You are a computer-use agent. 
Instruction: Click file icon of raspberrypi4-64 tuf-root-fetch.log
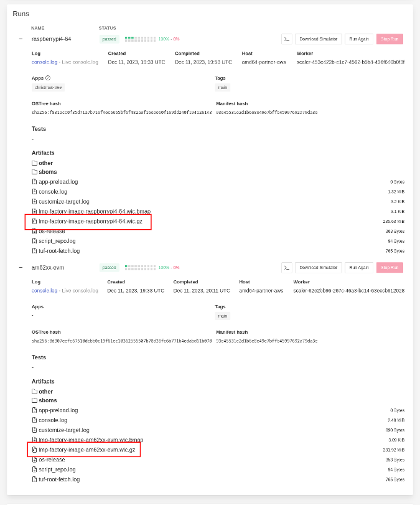(35, 251)
